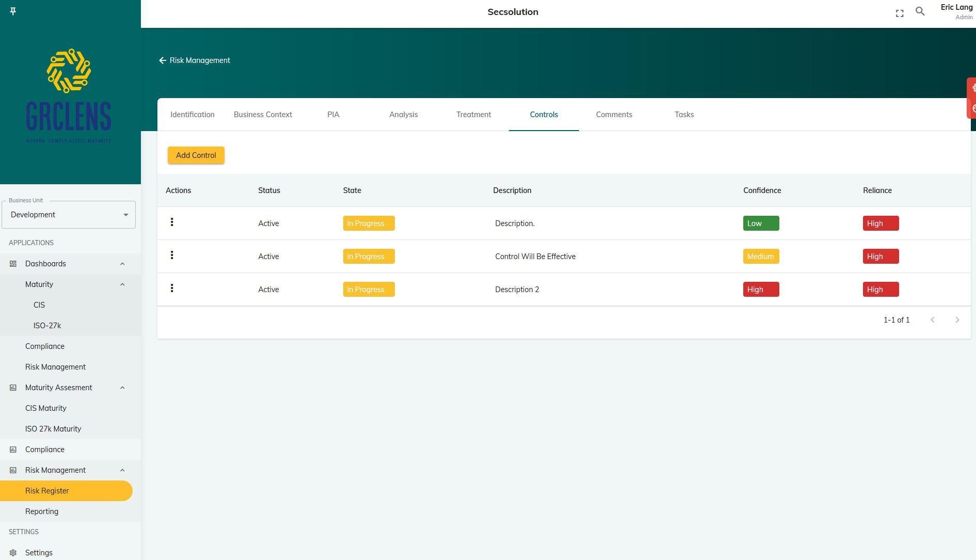
Task: Open actions menu for the "Description." row
Action: (172, 222)
